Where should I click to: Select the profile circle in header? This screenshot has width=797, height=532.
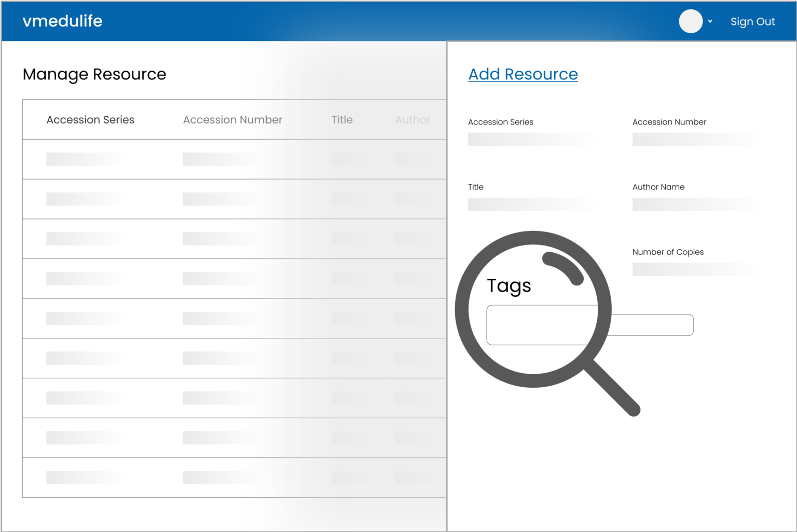pos(691,21)
